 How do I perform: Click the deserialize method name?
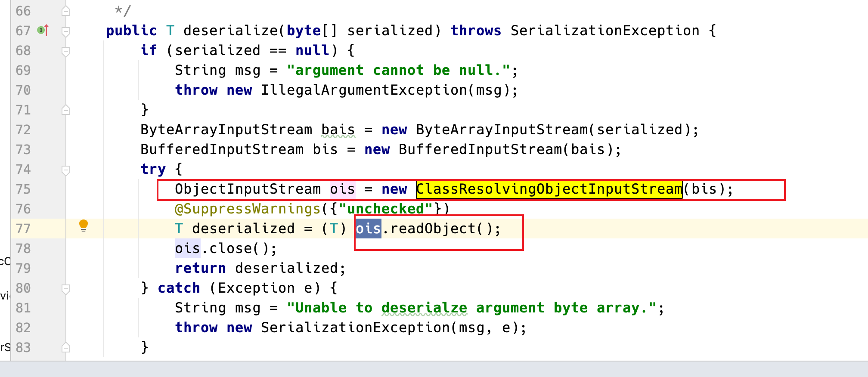click(x=230, y=31)
